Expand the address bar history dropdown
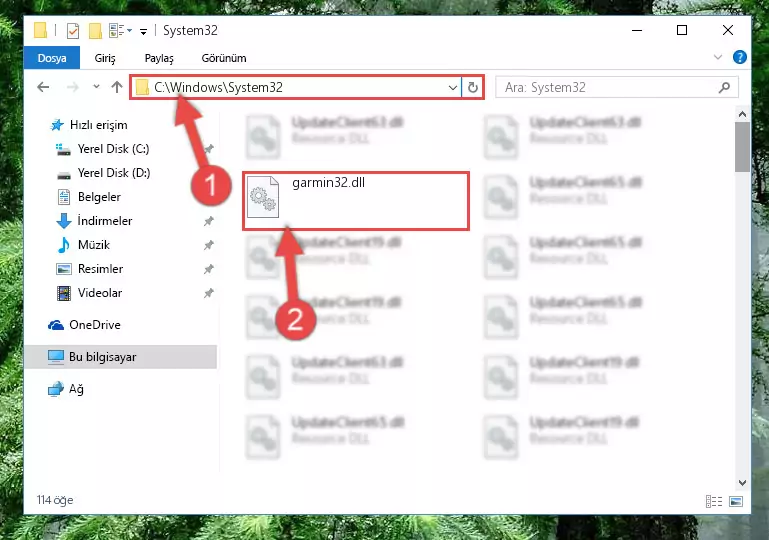This screenshot has width=769, height=540. point(453,88)
